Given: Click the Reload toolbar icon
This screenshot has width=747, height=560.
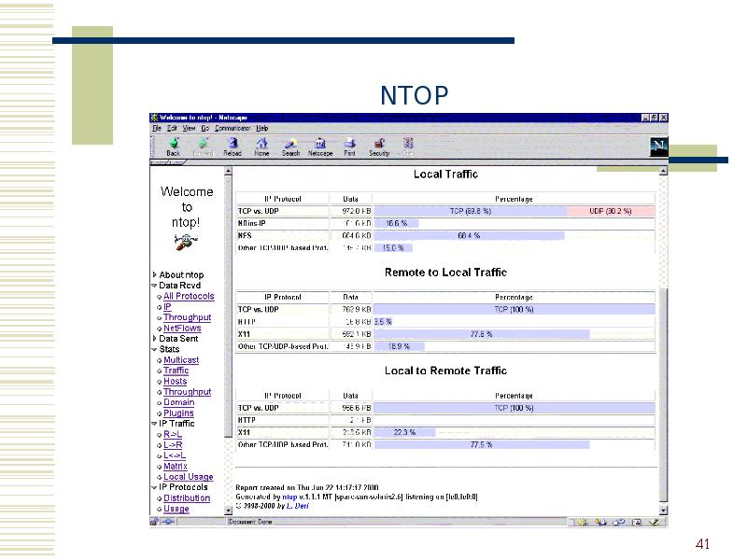Looking at the screenshot, I should tap(232, 146).
